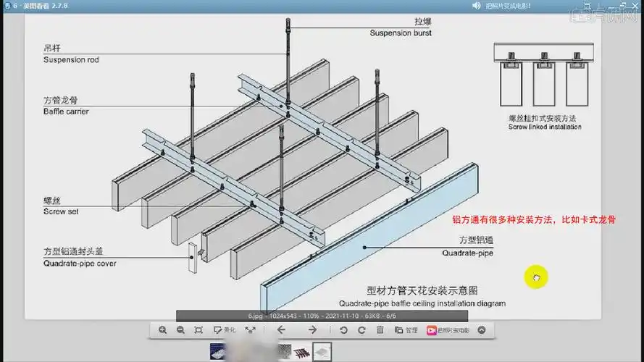Click the 'Quadrate-pipe cover' label text
The width and height of the screenshot is (644, 362).
80,264
